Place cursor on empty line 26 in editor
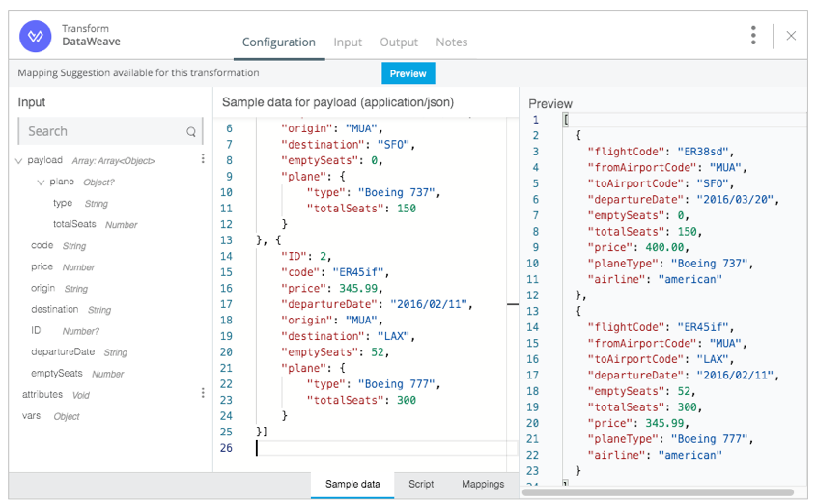The height and width of the screenshot is (504, 816). [x=385, y=448]
